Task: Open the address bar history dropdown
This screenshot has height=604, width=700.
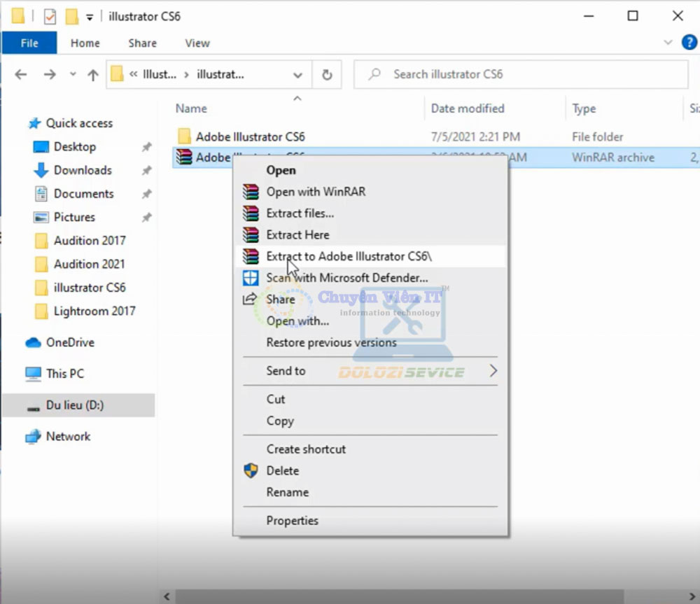Action: click(x=297, y=74)
